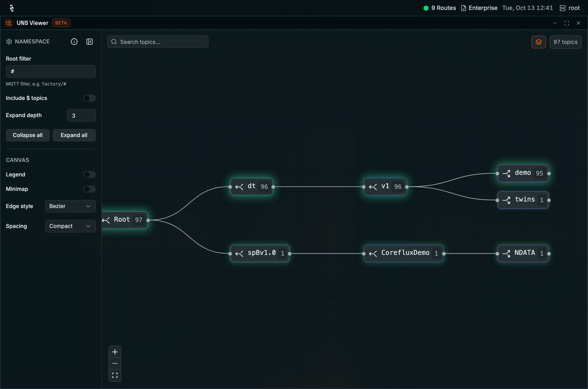Collapse the sidebar panel icon
588x389 pixels.
pos(90,42)
